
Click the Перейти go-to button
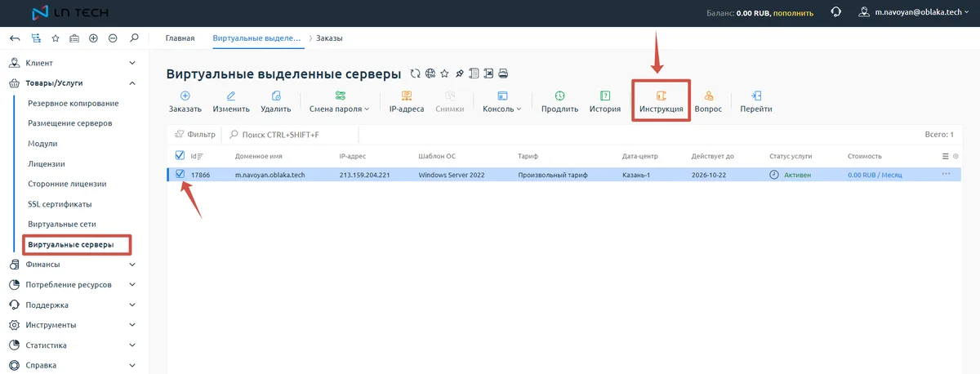(x=755, y=101)
